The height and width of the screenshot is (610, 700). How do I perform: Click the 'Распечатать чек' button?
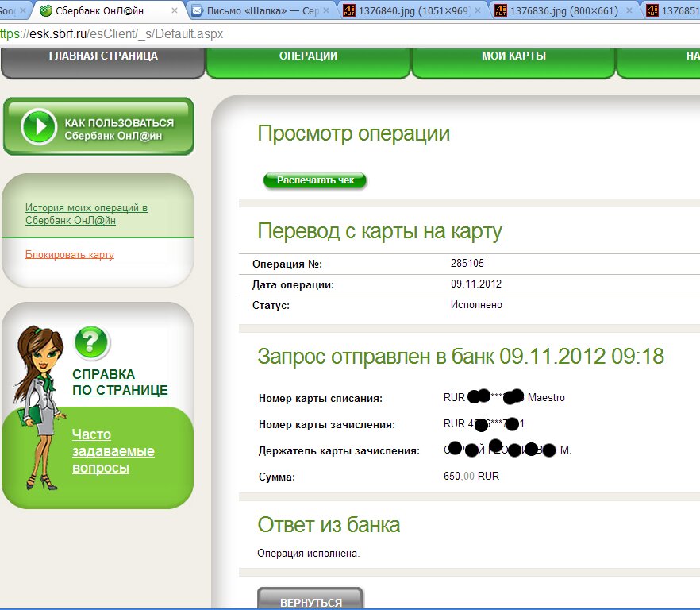(x=315, y=180)
